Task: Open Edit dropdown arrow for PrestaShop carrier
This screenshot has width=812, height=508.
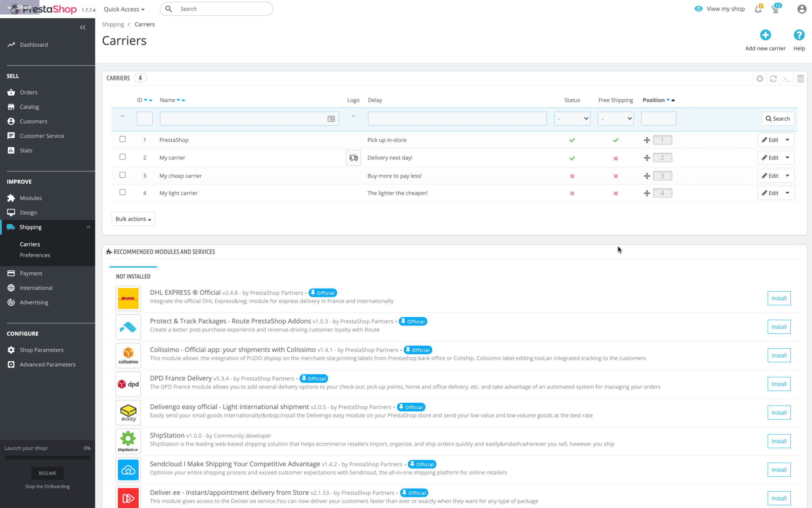Action: [787, 140]
